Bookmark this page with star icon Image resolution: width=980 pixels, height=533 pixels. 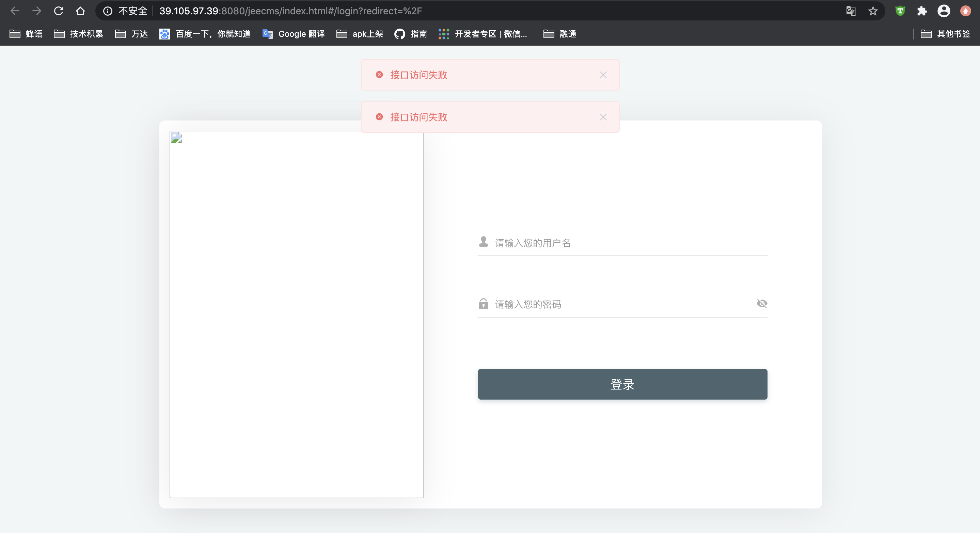pos(873,11)
